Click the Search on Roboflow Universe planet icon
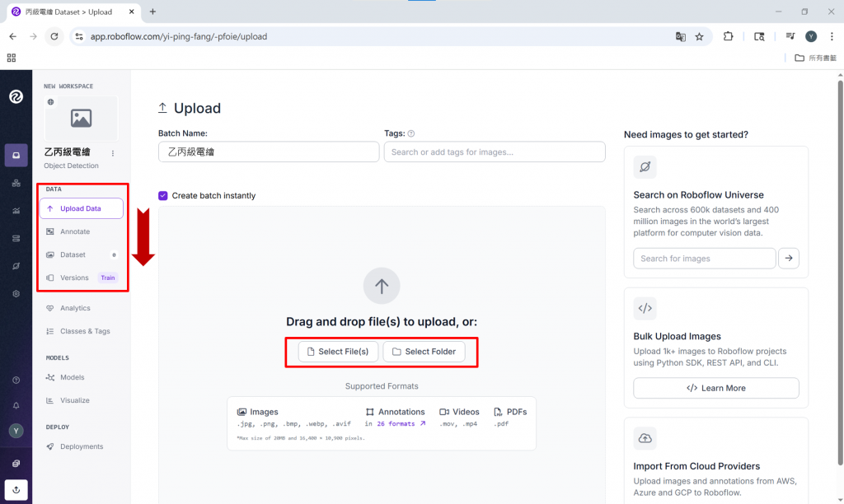Image resolution: width=844 pixels, height=504 pixels. (645, 166)
